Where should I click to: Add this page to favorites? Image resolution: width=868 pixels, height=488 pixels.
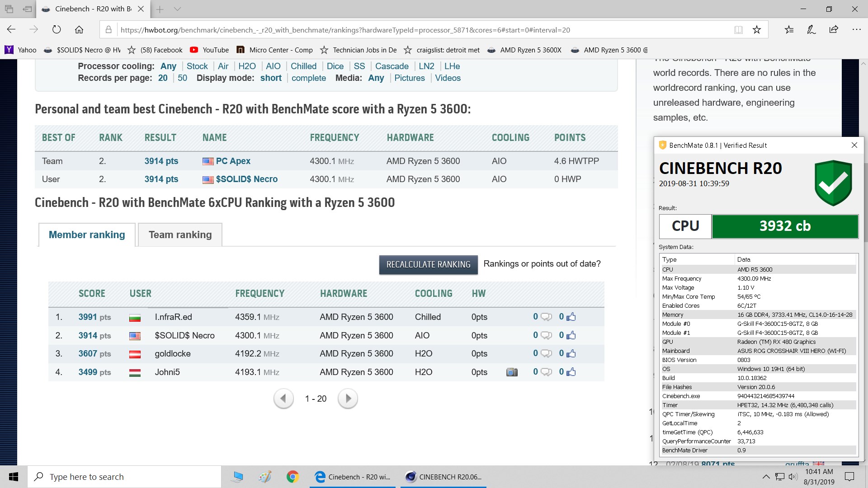tap(757, 30)
